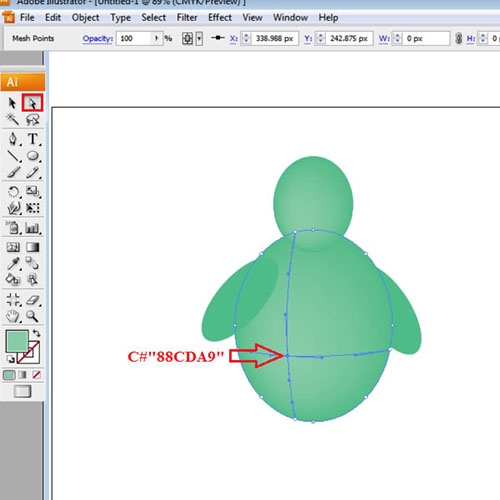500x500 pixels.
Task: Select the Direct Selection tool
Action: (x=32, y=103)
